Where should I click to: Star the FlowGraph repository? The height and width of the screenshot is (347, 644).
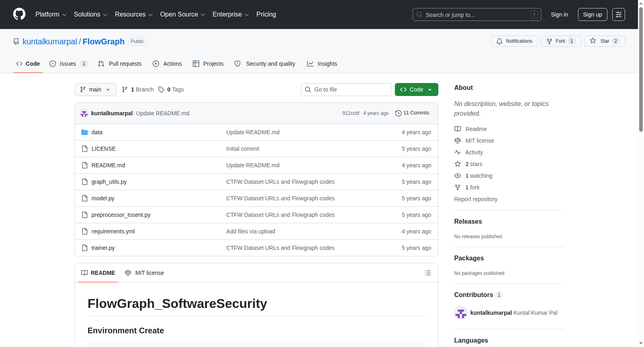pyautogui.click(x=604, y=41)
